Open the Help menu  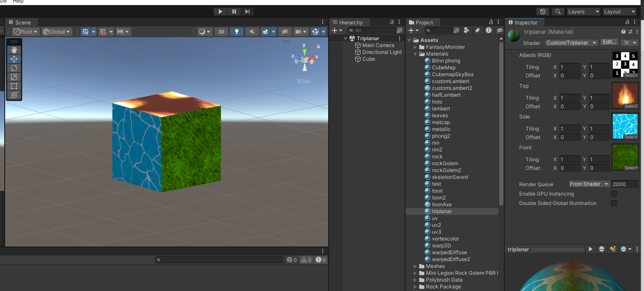point(18,2)
